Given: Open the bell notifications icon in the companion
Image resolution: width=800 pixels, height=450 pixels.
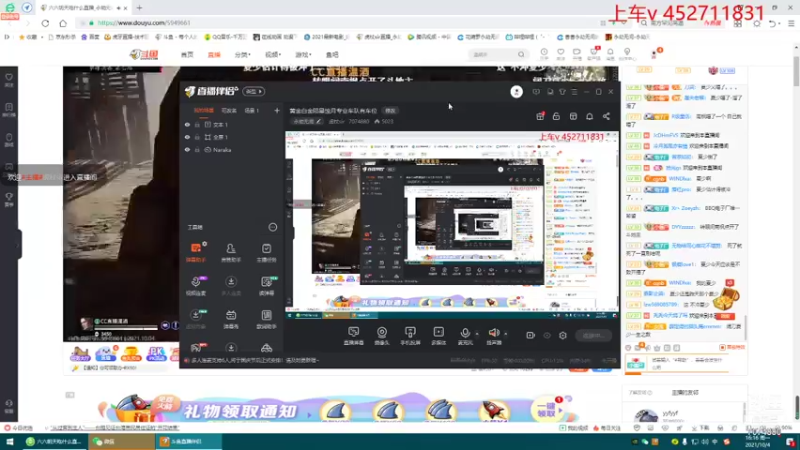Looking at the screenshot, I should point(589,116).
